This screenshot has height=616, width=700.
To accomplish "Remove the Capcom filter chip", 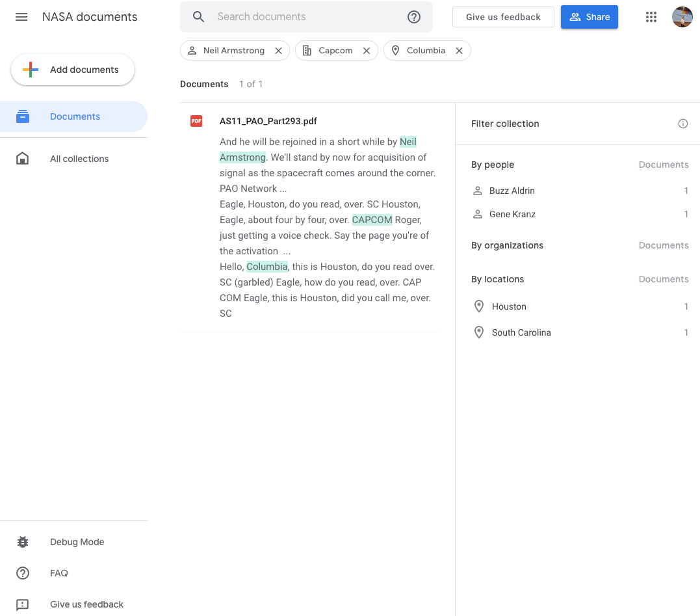I will (367, 51).
